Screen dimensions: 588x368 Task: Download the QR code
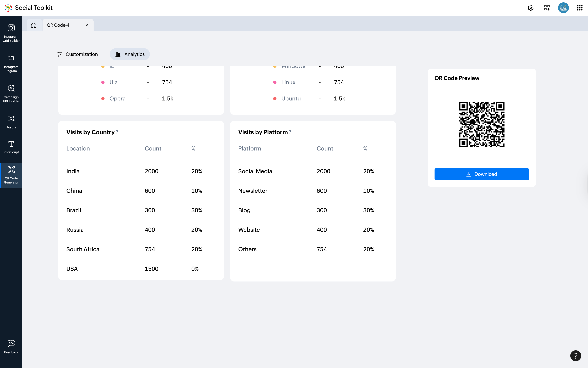click(481, 174)
